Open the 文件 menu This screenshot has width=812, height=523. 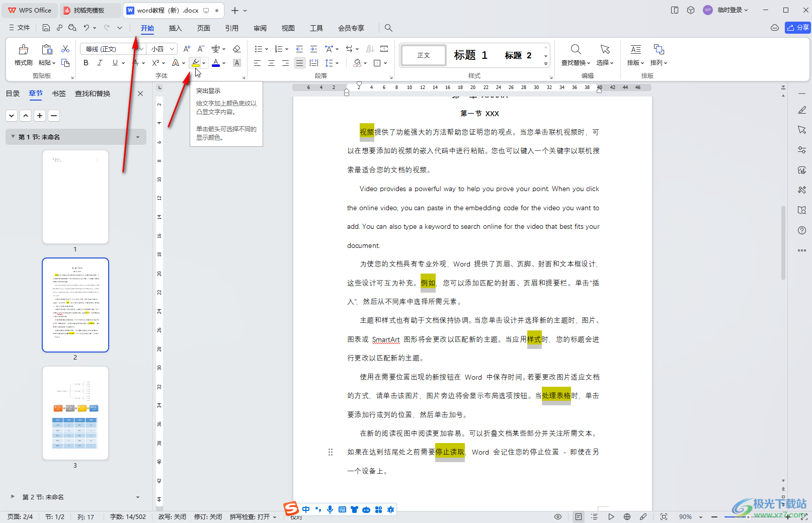[x=19, y=28]
